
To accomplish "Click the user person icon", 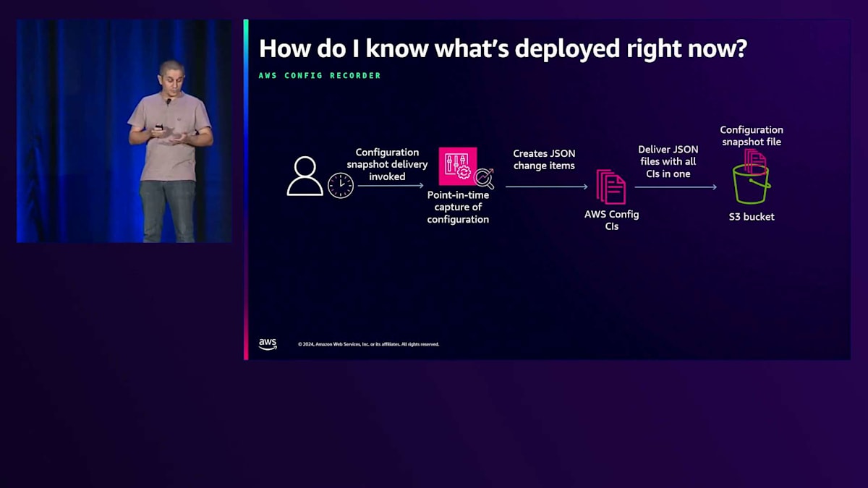I will (305, 176).
